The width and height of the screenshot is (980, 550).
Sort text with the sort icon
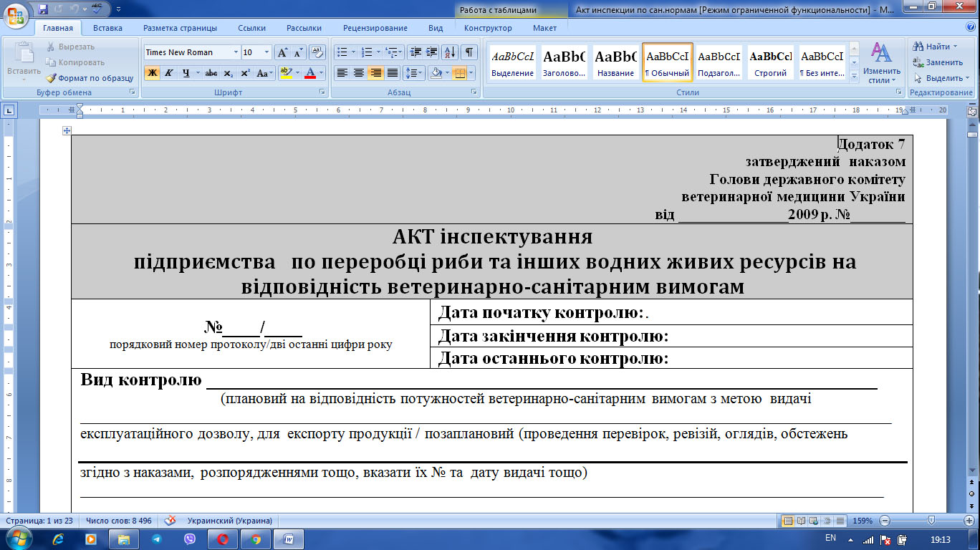pyautogui.click(x=450, y=52)
